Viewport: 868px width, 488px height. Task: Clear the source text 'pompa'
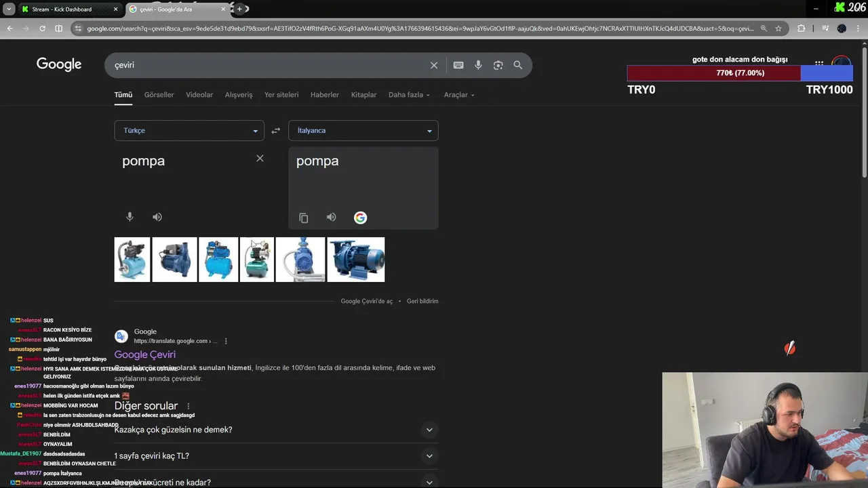[260, 159]
